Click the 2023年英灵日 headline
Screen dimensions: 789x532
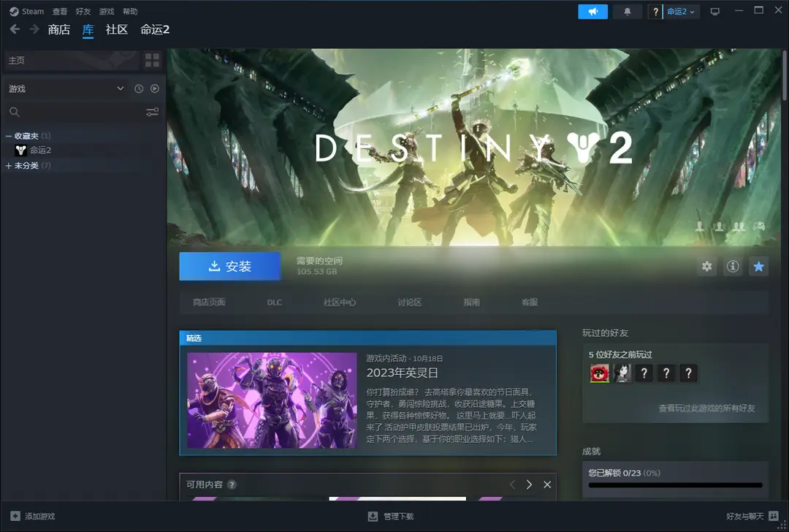point(402,373)
